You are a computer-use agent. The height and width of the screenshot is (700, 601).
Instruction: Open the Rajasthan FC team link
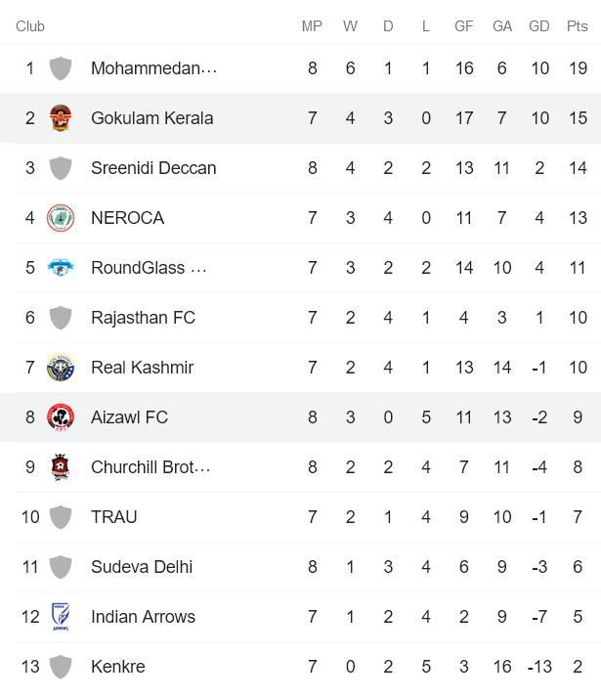(143, 318)
